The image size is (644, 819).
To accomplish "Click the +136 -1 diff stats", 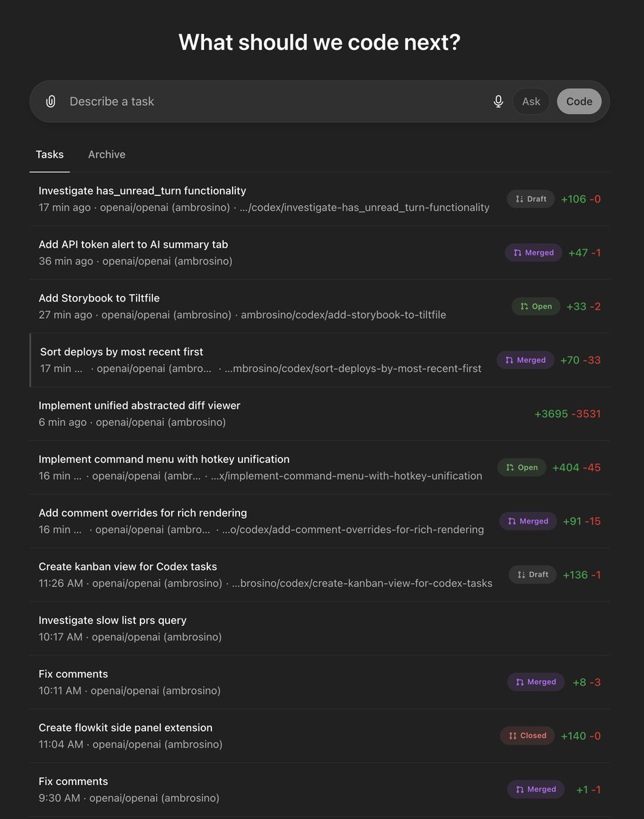I will click(x=582, y=575).
